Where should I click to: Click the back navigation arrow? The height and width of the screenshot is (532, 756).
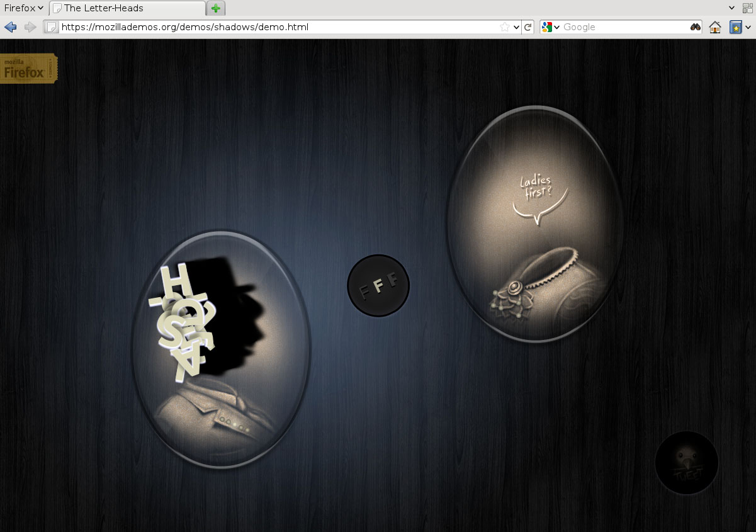click(10, 27)
